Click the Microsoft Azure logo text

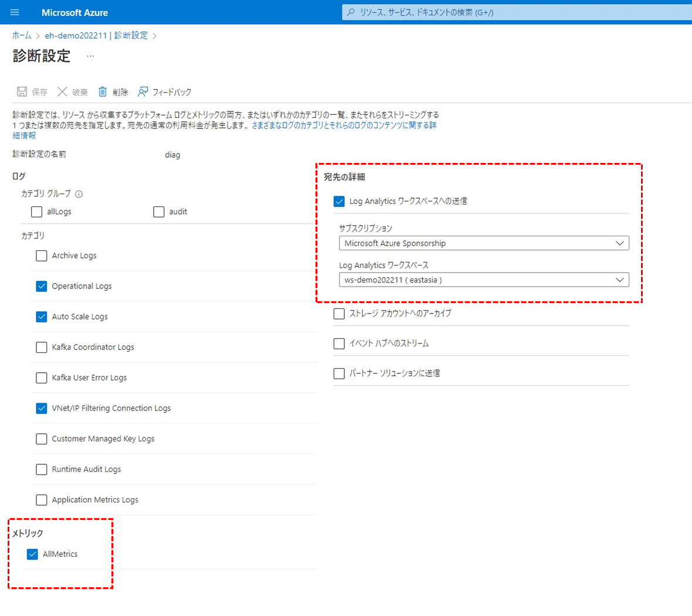[x=74, y=13]
